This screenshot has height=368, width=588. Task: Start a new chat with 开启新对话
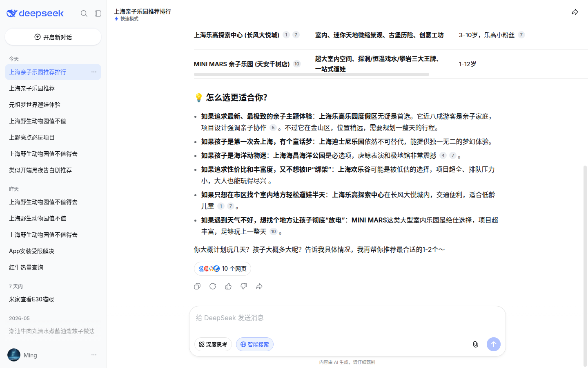click(x=53, y=37)
